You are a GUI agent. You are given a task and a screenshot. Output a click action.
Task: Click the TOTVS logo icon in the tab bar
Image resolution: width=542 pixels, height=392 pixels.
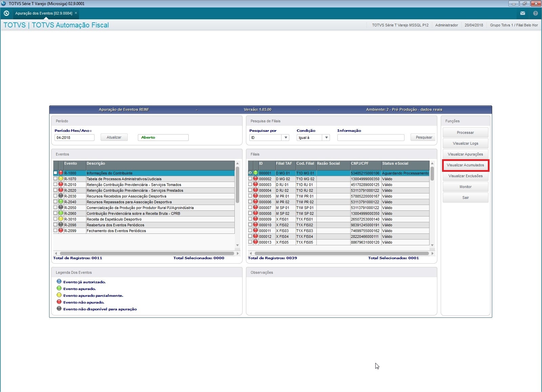(6, 13)
